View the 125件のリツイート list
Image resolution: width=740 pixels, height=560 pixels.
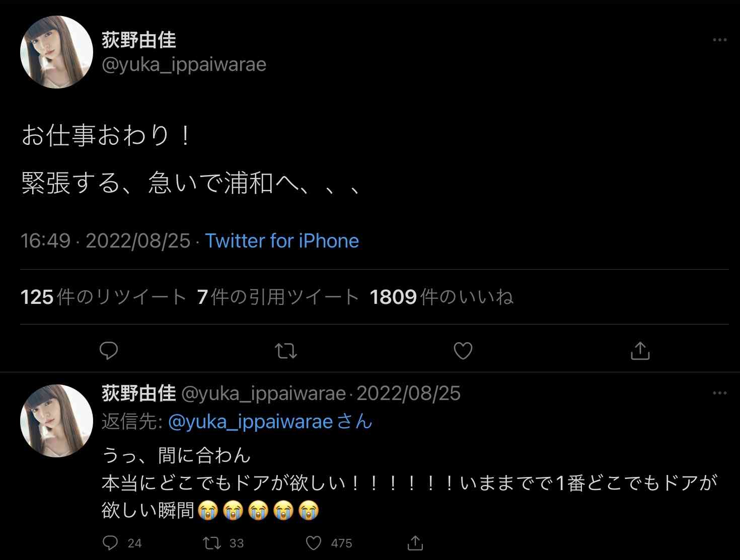(x=103, y=297)
